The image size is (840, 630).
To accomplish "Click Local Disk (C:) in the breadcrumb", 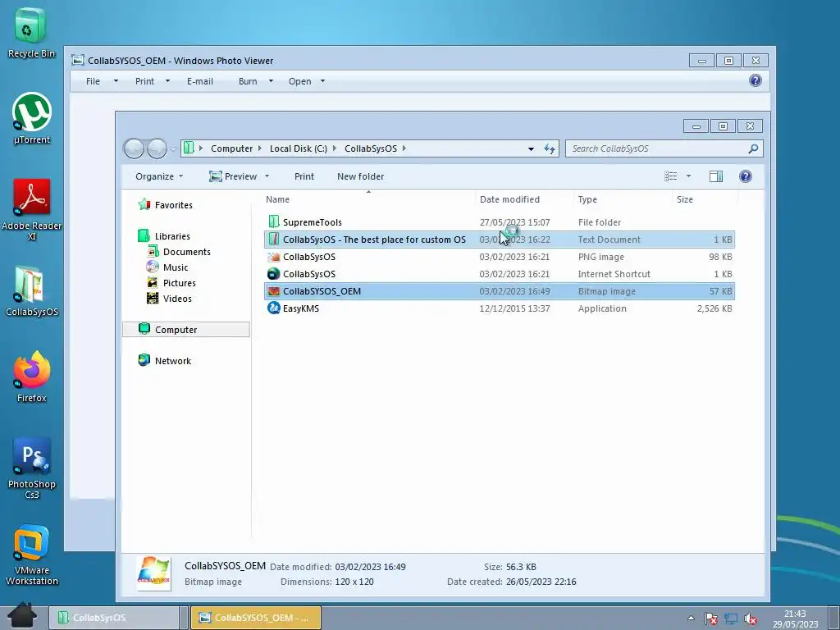I will point(299,148).
